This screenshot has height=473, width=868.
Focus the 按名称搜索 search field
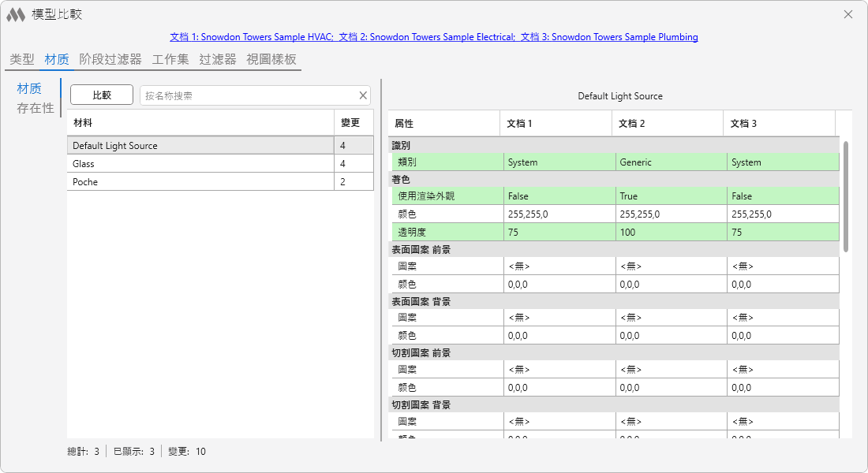click(x=249, y=95)
